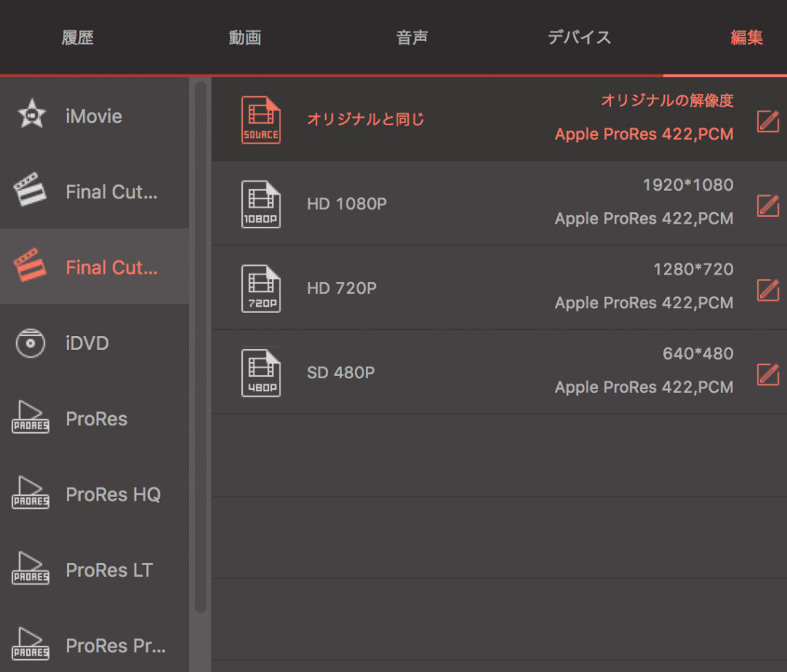Image resolution: width=787 pixels, height=672 pixels.
Task: Edit the SD 480P preset settings
Action: tap(768, 374)
